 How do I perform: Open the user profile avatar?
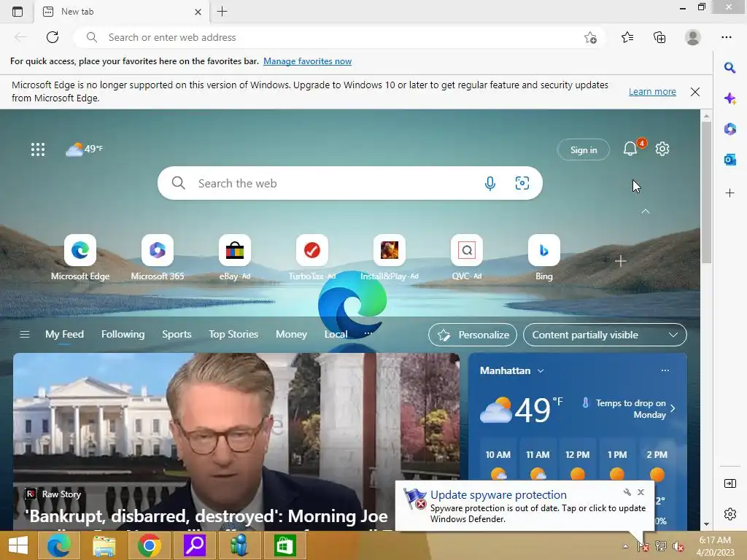[693, 37]
